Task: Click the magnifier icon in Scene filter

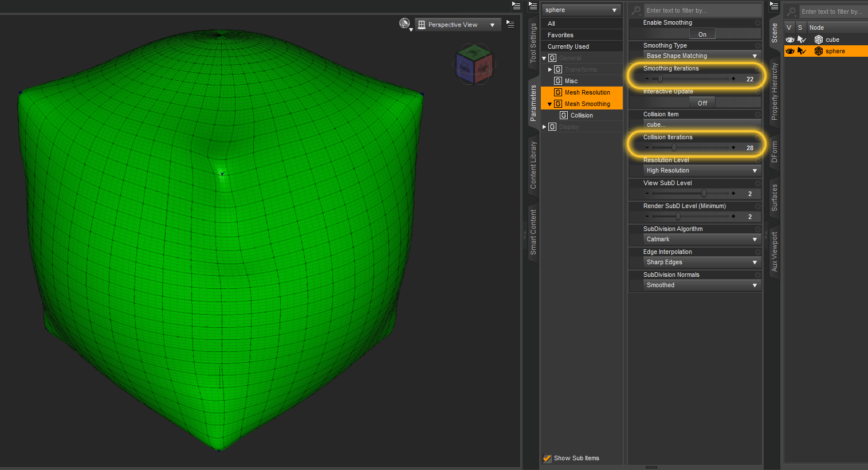Action: pyautogui.click(x=791, y=11)
